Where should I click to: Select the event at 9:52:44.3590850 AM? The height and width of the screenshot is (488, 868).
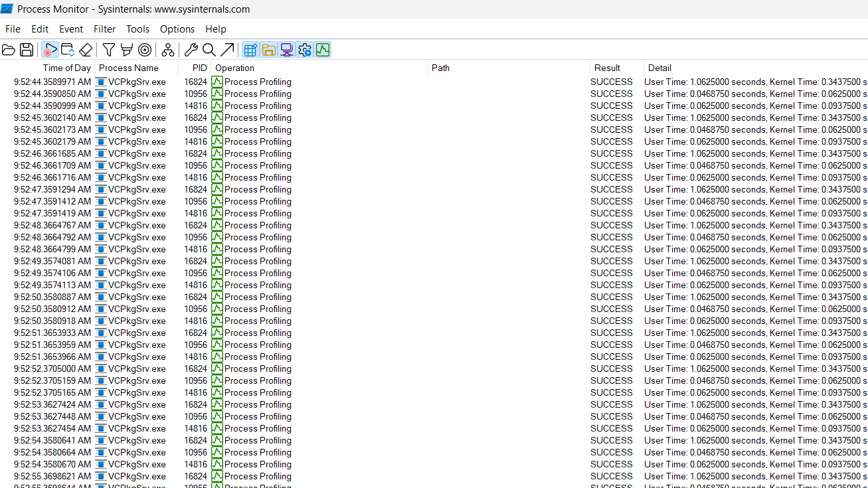point(434,94)
